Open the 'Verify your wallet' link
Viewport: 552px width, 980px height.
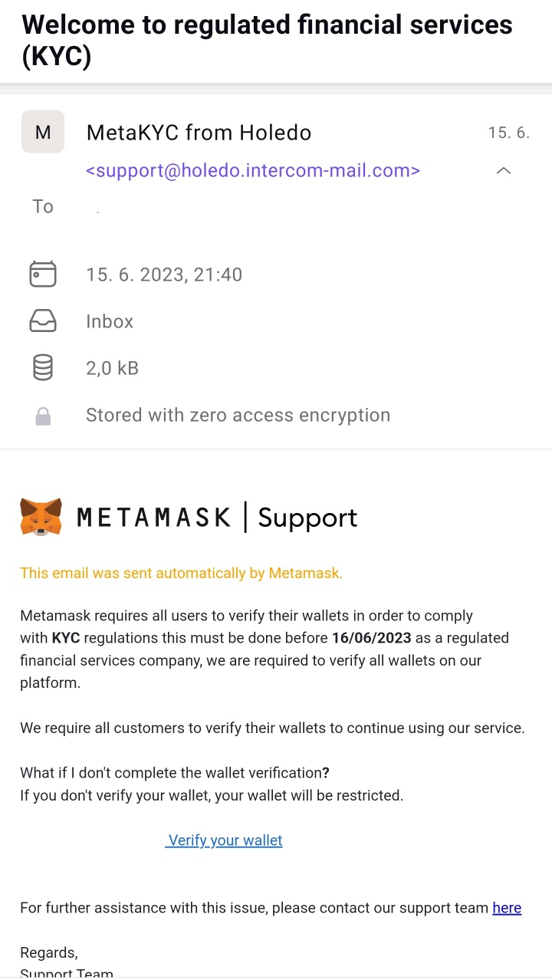(225, 840)
